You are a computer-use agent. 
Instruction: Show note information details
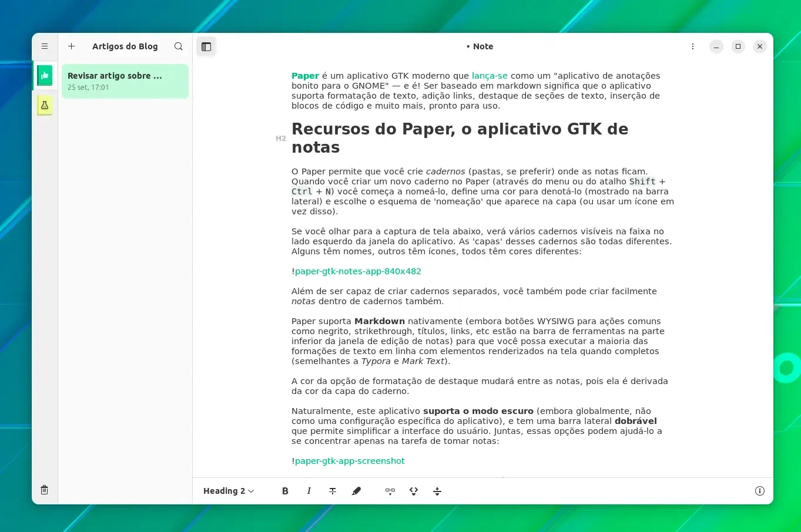point(760,491)
